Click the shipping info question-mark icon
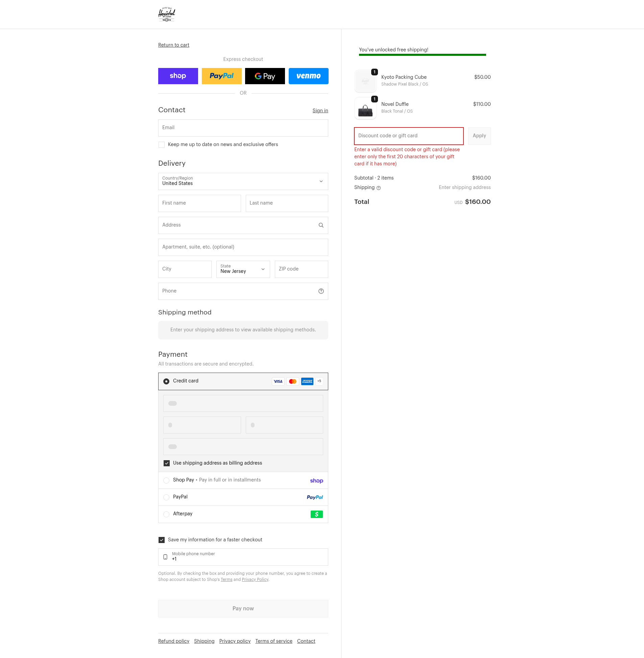644x658 pixels. click(379, 188)
